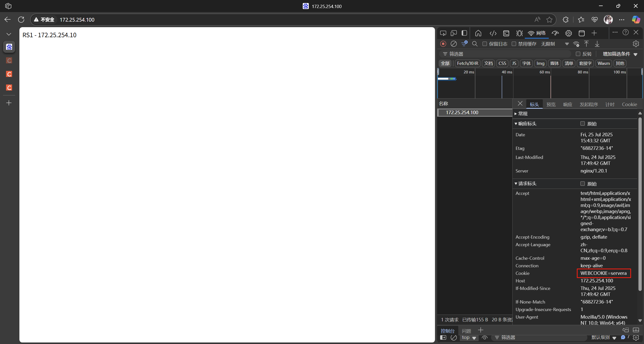644x344 pixels.
Task: Switch to the 预览 tab
Action: pos(551,104)
